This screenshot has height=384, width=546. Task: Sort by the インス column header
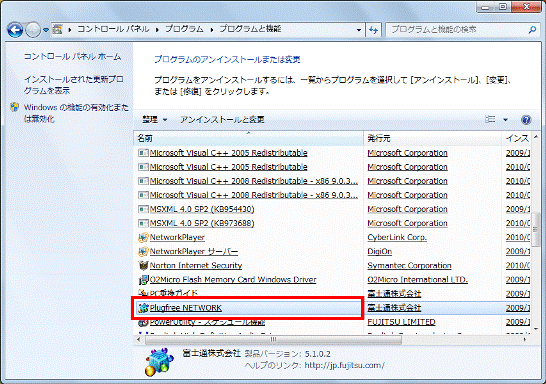516,138
